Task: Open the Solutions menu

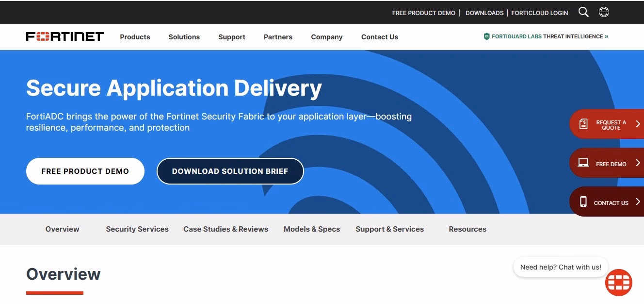Action: (184, 37)
